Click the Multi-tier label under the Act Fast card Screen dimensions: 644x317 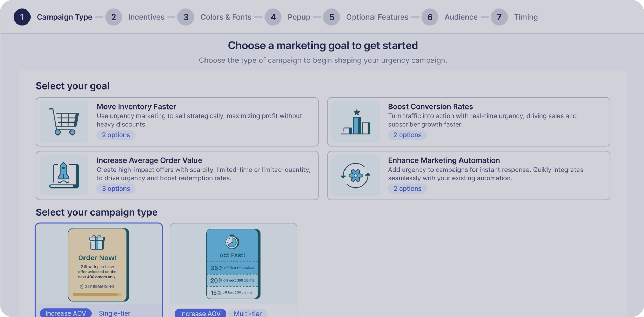click(248, 313)
